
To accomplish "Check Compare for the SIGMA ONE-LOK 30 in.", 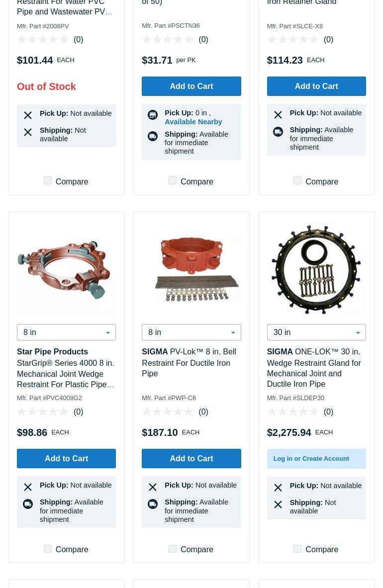I will point(297,549).
